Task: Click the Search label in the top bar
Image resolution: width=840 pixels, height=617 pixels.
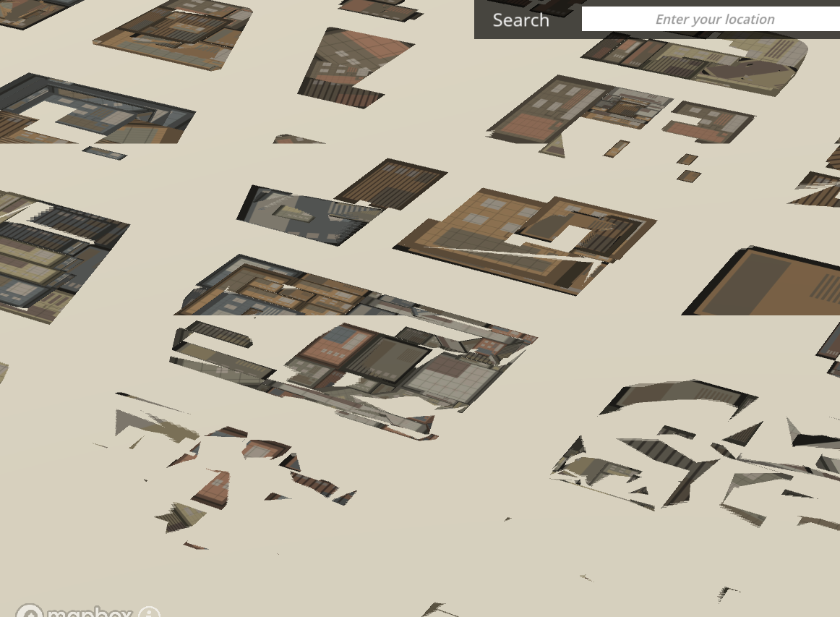Action: (520, 20)
